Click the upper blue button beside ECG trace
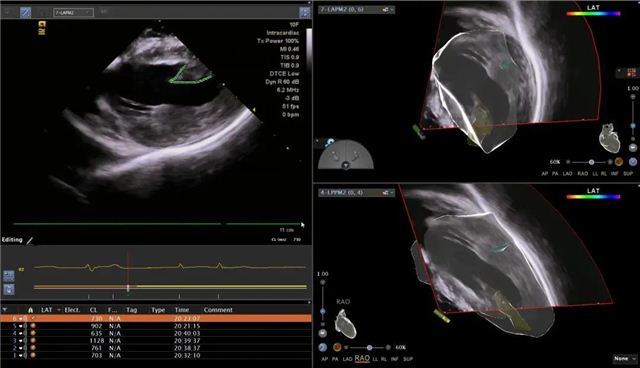The height and width of the screenshot is (368, 640). (x=9, y=276)
